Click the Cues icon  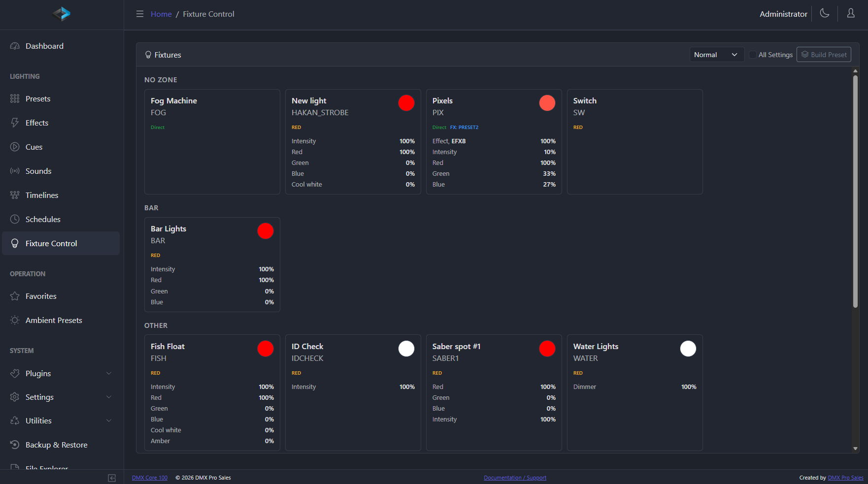tap(15, 147)
